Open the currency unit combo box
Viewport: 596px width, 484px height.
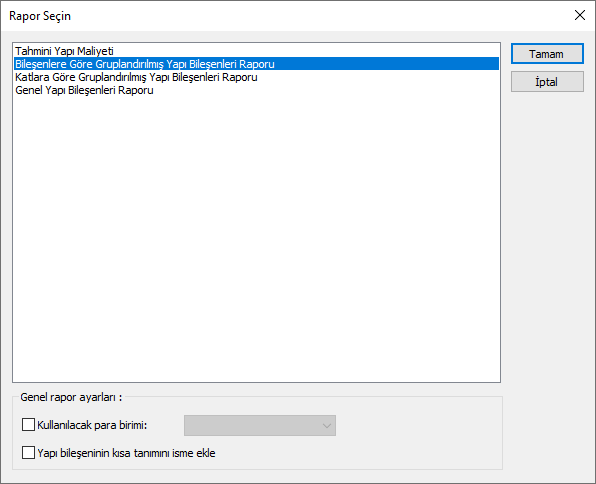point(260,425)
